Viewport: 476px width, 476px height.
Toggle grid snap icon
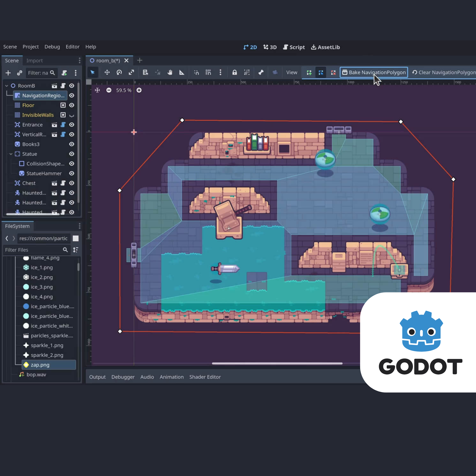tap(208, 72)
